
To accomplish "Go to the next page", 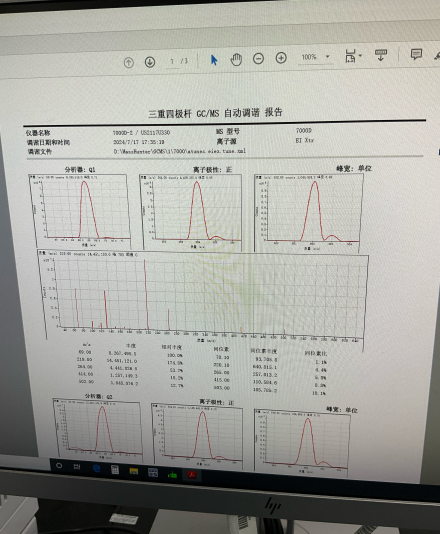I will click(150, 62).
